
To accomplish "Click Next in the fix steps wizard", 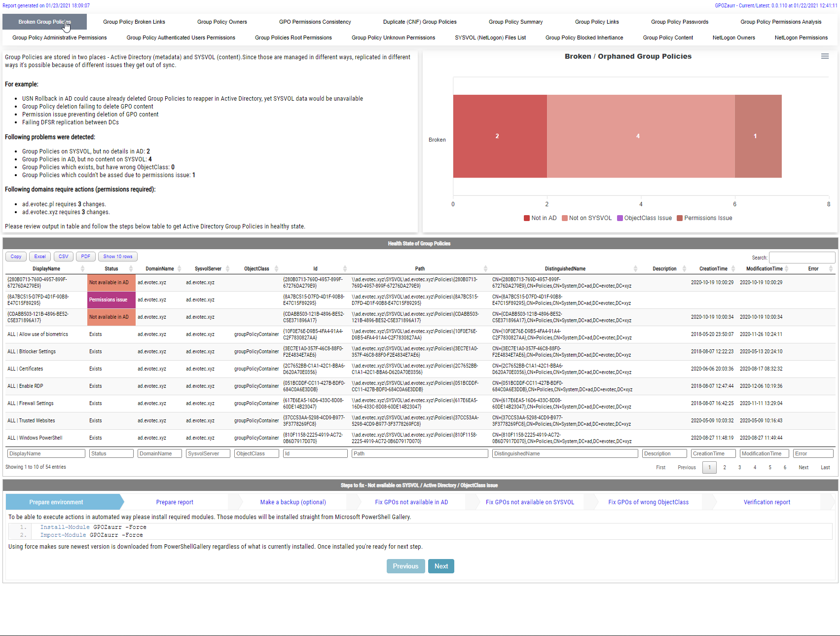I will (x=441, y=566).
